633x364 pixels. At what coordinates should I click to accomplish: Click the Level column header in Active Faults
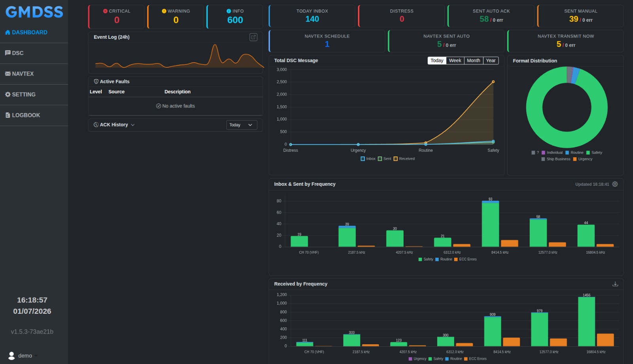pos(96,92)
